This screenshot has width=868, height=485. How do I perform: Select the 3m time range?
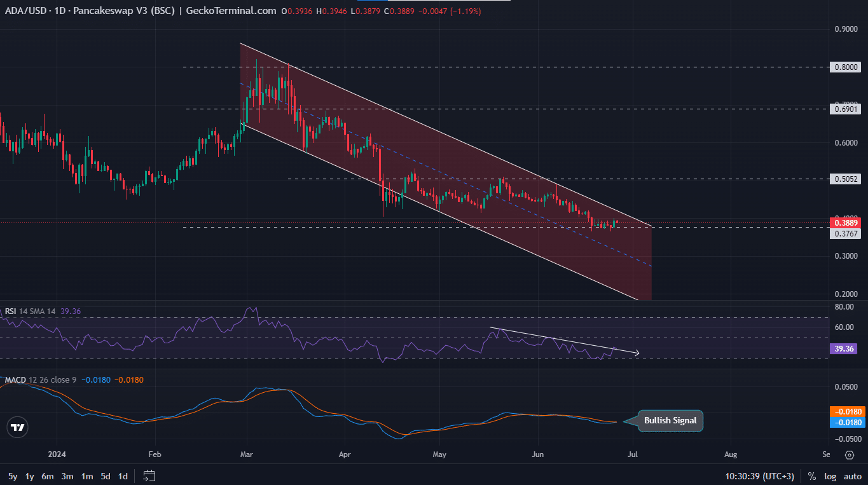tap(67, 476)
